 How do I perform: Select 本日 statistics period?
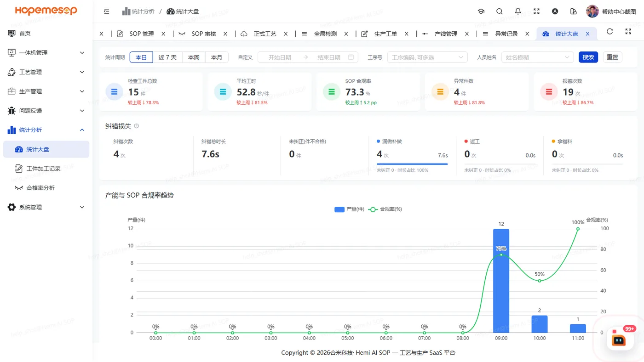pos(141,57)
